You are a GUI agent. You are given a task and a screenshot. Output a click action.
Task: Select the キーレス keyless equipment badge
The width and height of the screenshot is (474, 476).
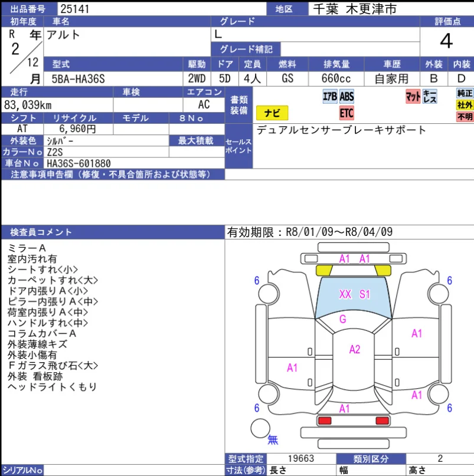click(x=430, y=97)
